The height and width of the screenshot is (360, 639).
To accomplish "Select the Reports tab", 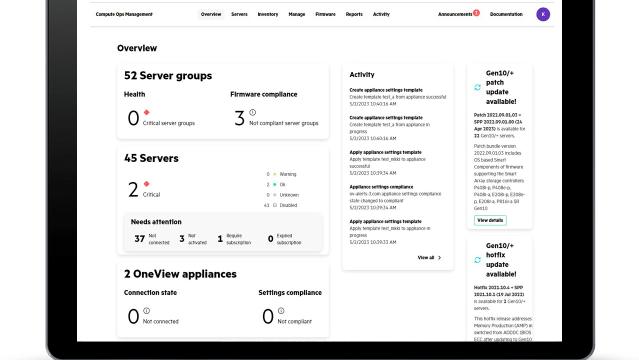I will (x=354, y=14).
